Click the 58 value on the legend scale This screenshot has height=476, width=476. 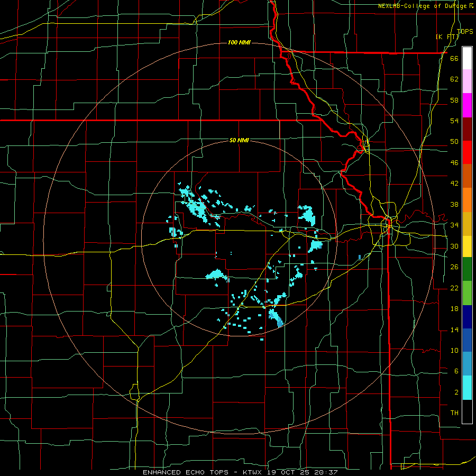(454, 100)
